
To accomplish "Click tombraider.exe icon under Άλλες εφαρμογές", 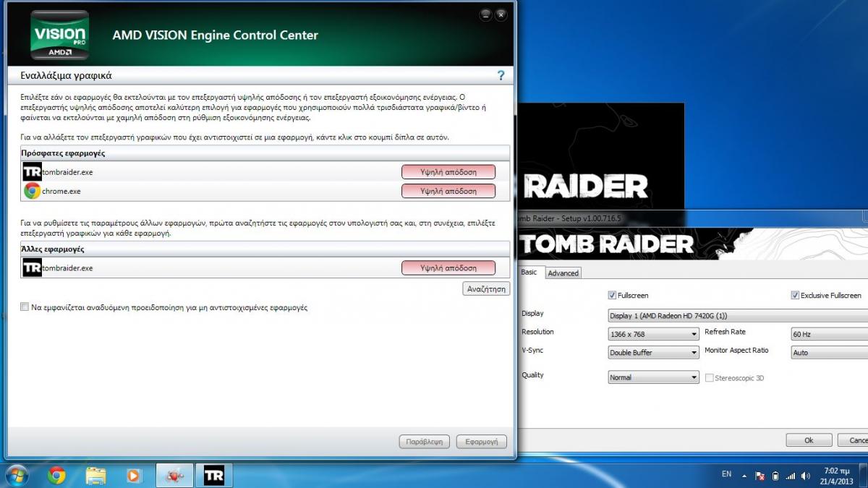I will pyautogui.click(x=32, y=267).
